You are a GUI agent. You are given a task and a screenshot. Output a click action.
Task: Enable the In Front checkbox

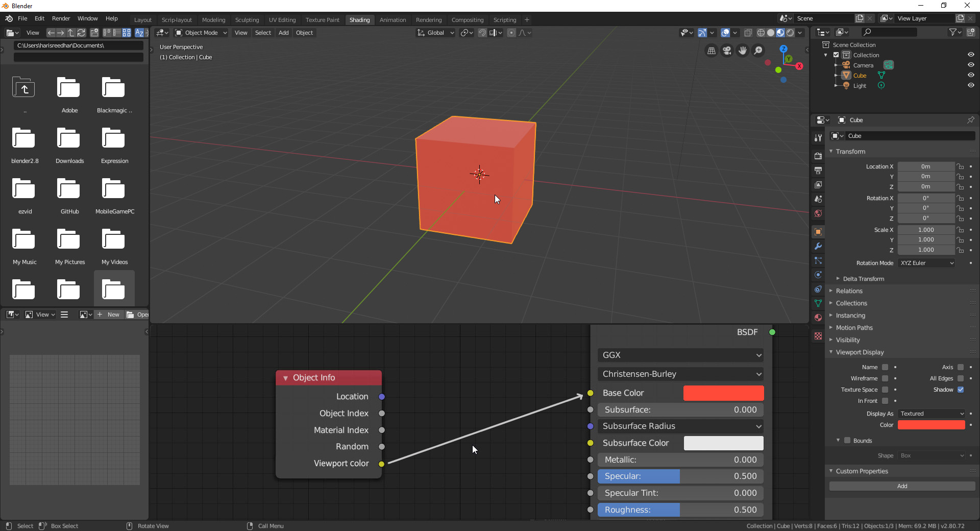pos(885,401)
